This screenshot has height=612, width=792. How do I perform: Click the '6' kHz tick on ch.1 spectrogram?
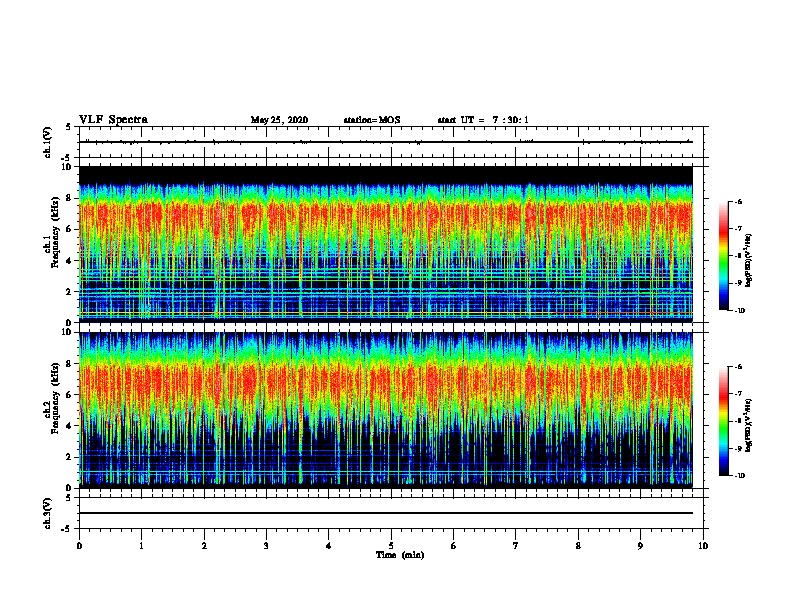[69, 229]
